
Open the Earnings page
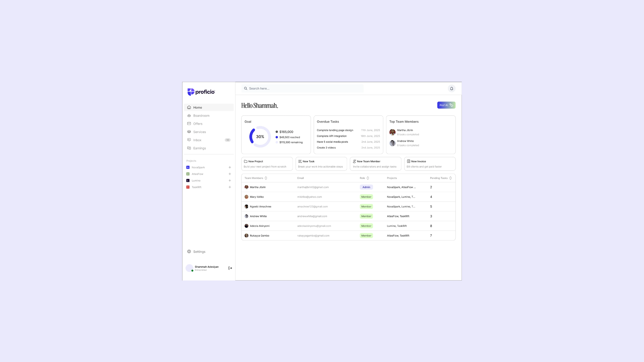tap(199, 148)
